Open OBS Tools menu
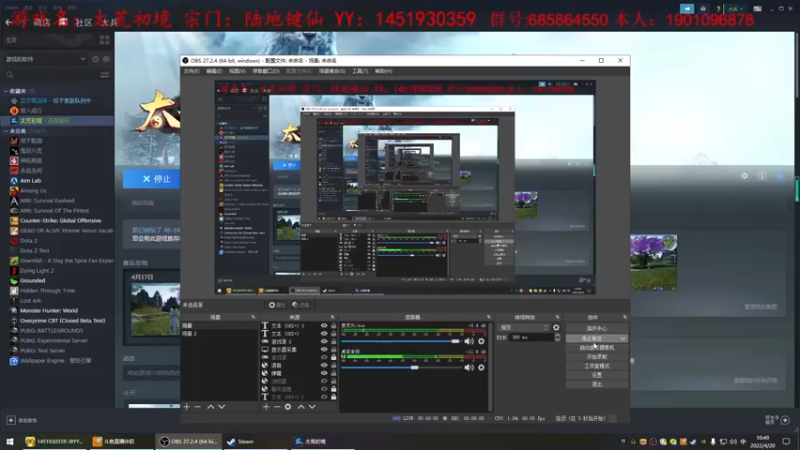This screenshot has width=800, height=450. [x=360, y=71]
